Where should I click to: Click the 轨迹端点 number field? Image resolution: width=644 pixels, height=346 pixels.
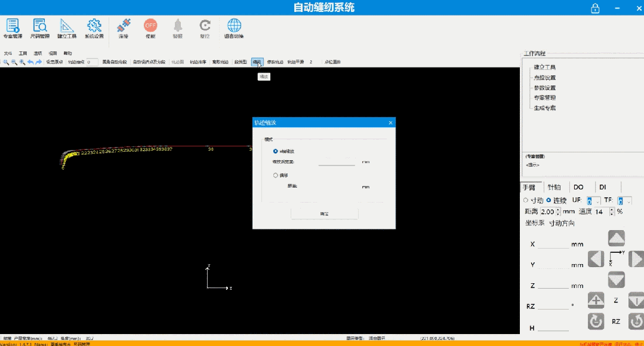click(x=92, y=62)
